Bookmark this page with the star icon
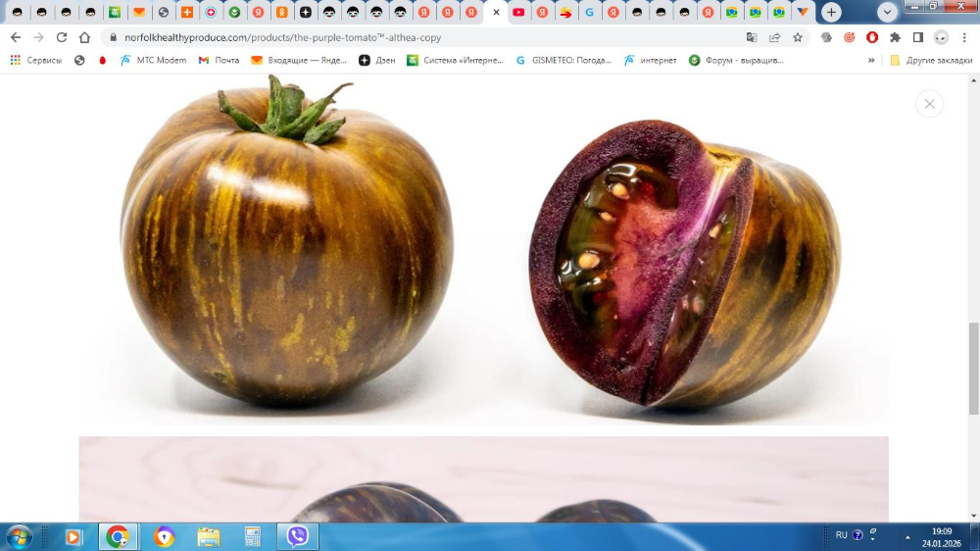Image resolution: width=980 pixels, height=551 pixels. tap(798, 37)
